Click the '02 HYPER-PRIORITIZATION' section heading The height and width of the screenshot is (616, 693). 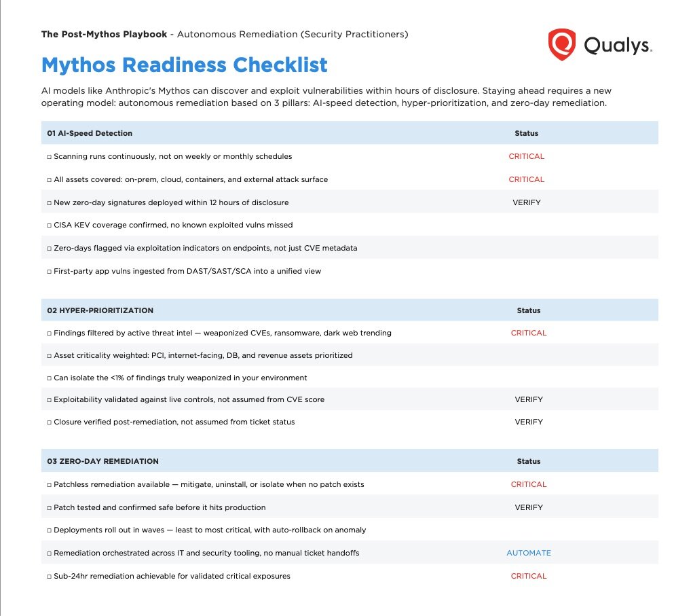pyautogui.click(x=100, y=310)
